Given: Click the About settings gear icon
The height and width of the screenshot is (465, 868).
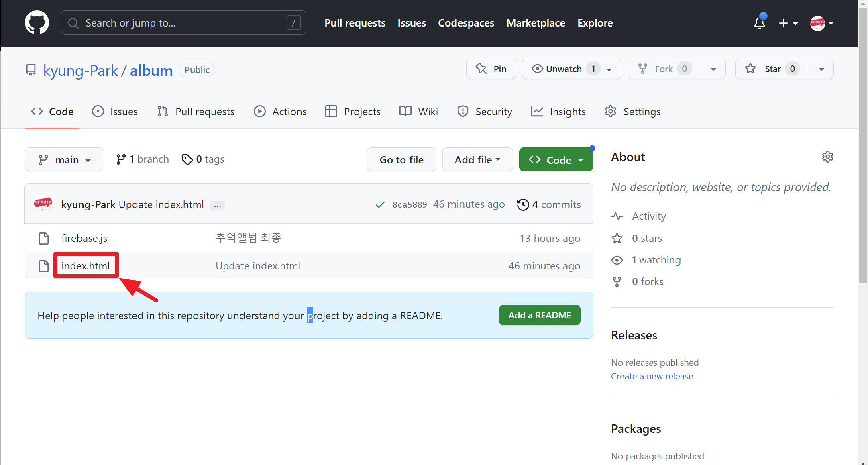Looking at the screenshot, I should [827, 157].
